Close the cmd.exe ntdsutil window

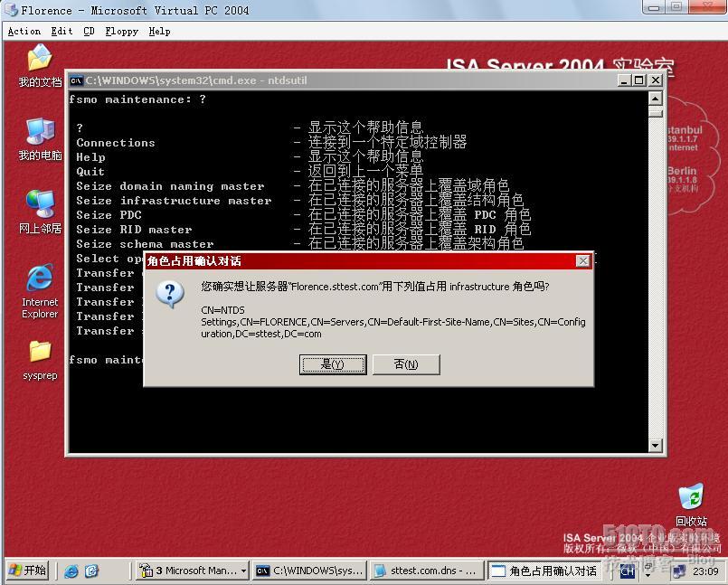(655, 80)
